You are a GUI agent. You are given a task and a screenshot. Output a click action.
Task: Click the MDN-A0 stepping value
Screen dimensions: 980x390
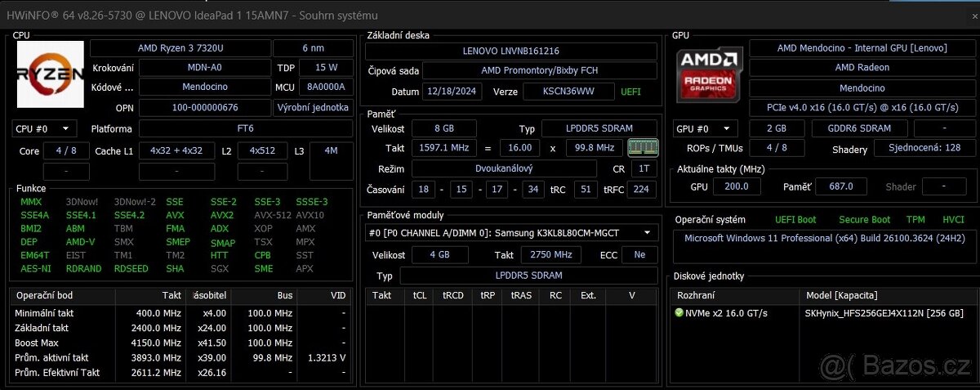tap(204, 68)
